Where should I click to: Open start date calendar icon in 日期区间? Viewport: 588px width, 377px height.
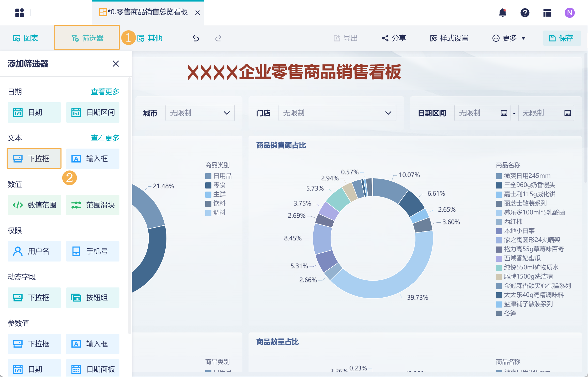(x=504, y=113)
